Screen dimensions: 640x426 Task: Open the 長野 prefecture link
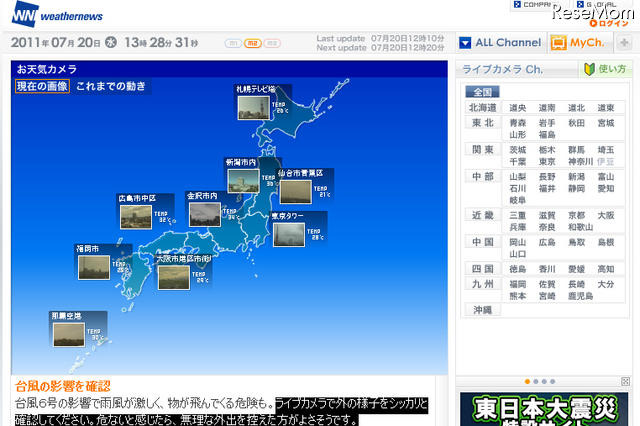point(547,177)
